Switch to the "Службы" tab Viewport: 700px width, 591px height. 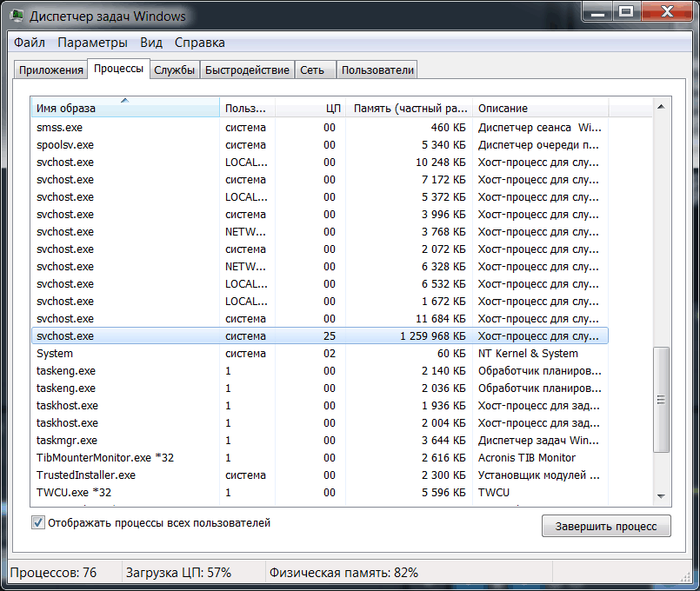tap(174, 70)
